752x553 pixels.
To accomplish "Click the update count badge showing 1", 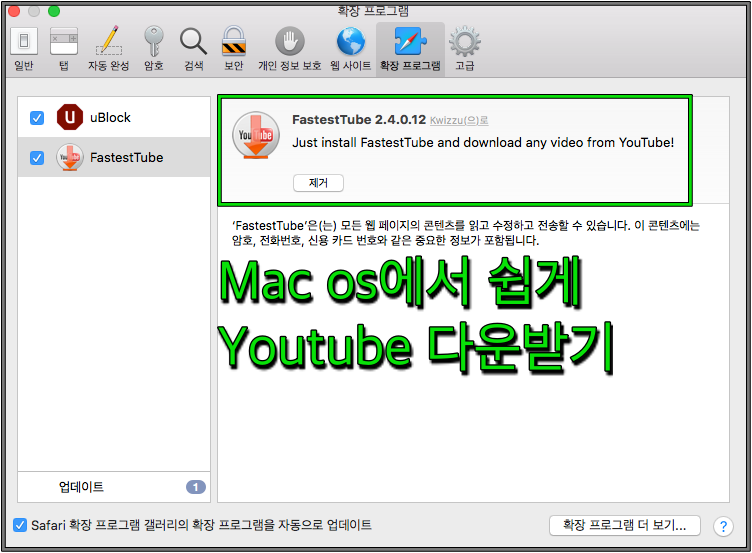I will pyautogui.click(x=196, y=487).
